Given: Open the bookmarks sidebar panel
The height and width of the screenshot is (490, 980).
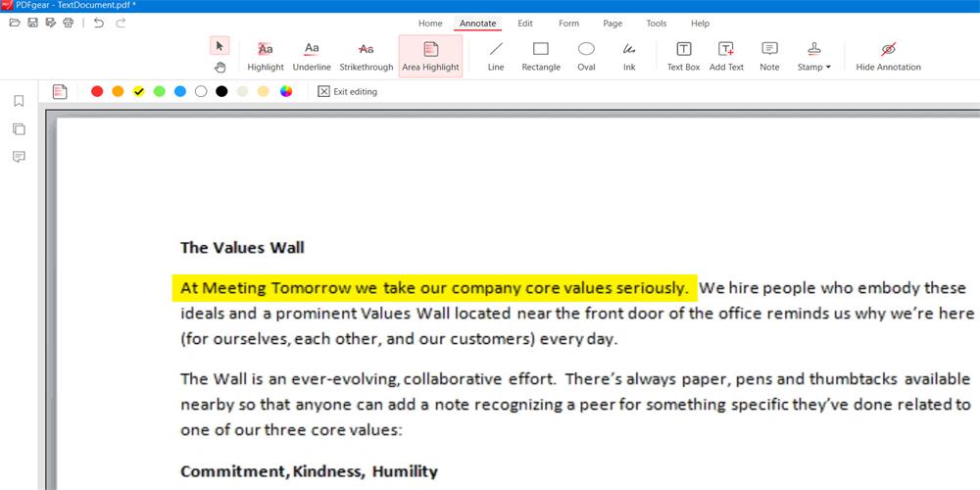Looking at the screenshot, I should click(x=19, y=101).
